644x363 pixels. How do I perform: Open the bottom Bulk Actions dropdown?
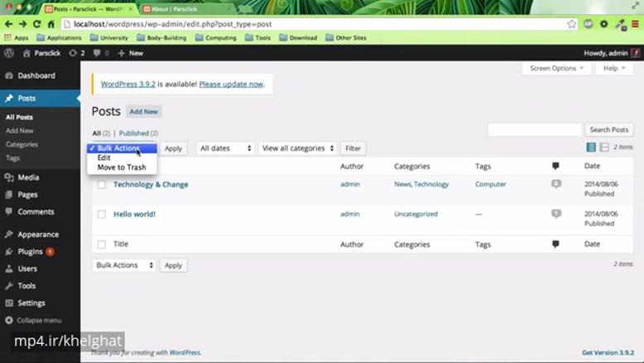click(x=124, y=265)
